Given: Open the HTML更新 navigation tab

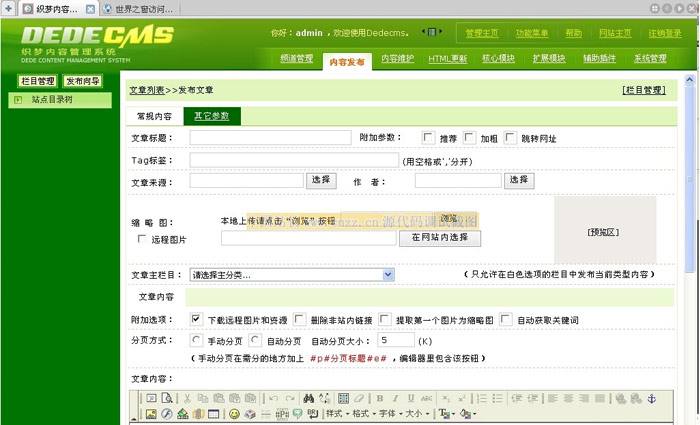Looking at the screenshot, I should point(448,58).
